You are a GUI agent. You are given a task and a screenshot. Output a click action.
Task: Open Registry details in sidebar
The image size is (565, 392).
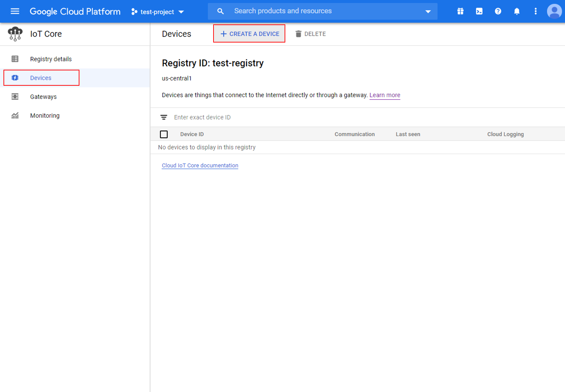pyautogui.click(x=51, y=59)
